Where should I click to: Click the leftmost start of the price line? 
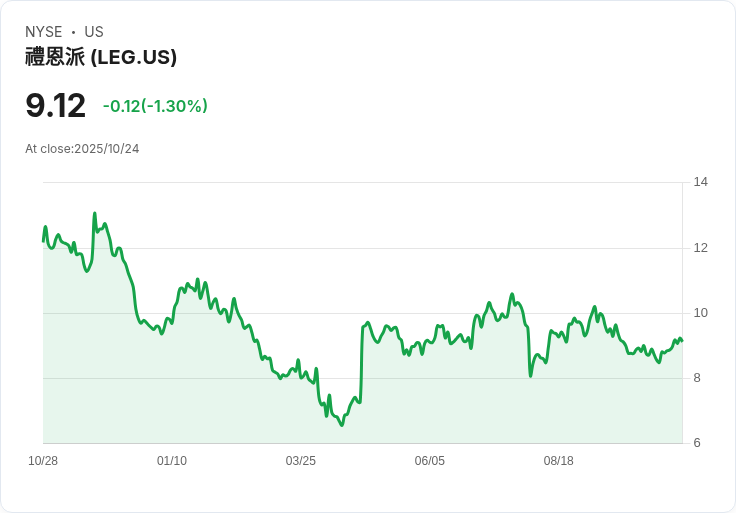click(43, 241)
